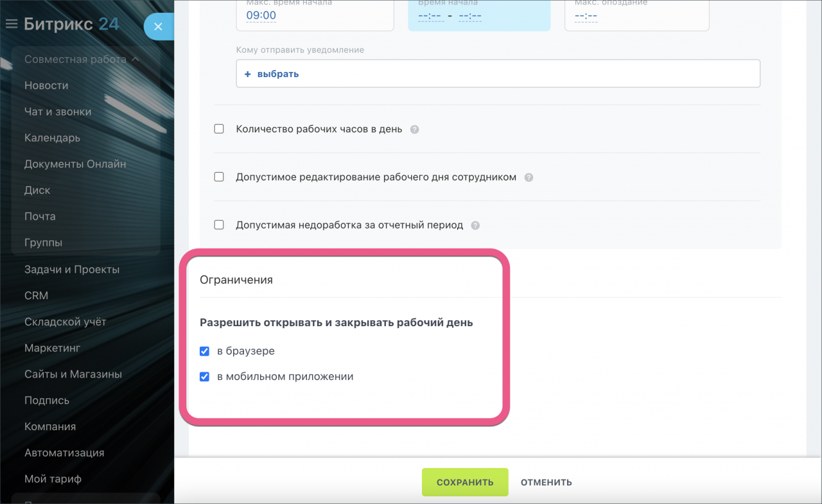The height and width of the screenshot is (504, 822).
Task: Open Новости in the left menu
Action: [46, 85]
